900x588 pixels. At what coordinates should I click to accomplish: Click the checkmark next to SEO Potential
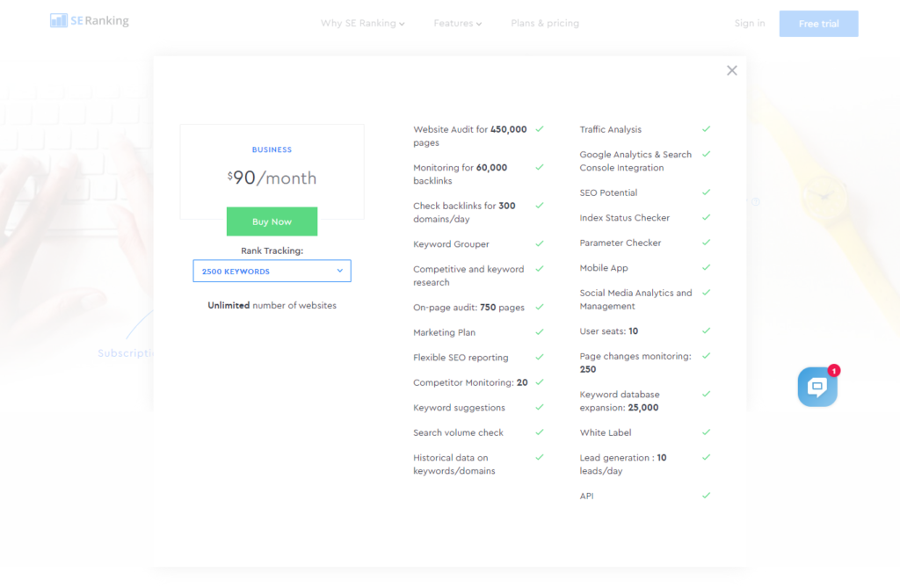(x=706, y=192)
